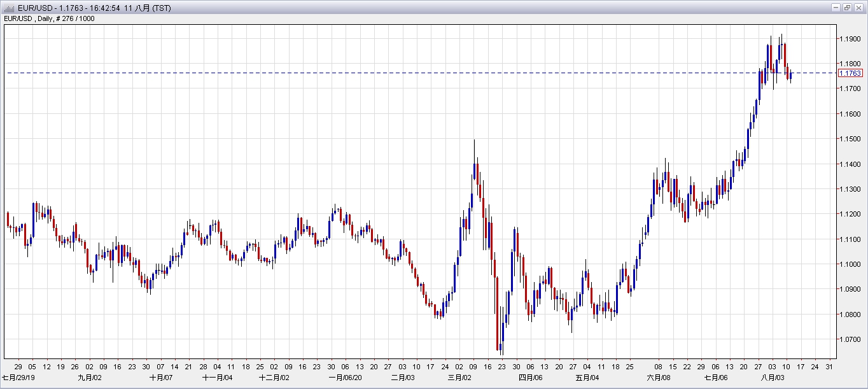Image resolution: width=868 pixels, height=389 pixels.
Task: Click the 一月/06/20 date label
Action: [x=346, y=378]
